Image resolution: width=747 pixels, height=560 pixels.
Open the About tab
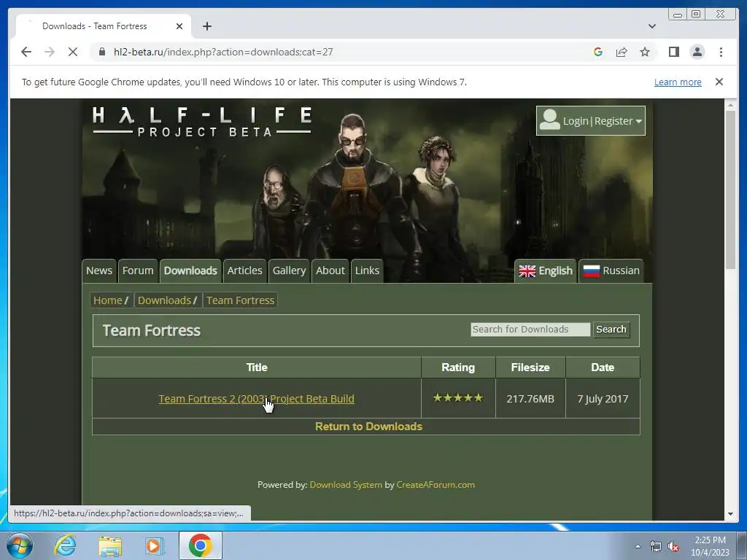pos(330,271)
